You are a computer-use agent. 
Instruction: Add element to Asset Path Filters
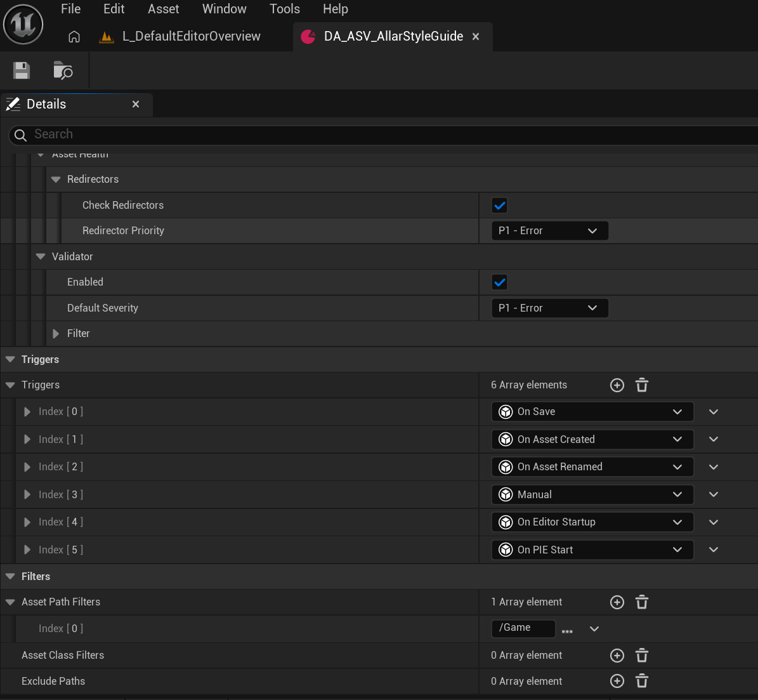[x=617, y=602]
